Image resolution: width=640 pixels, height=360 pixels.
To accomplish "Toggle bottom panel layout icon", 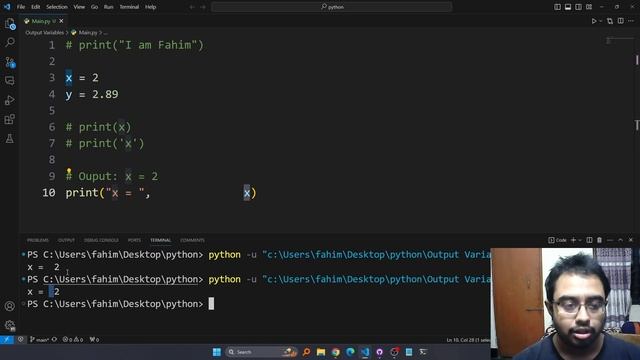I will (x=568, y=7).
